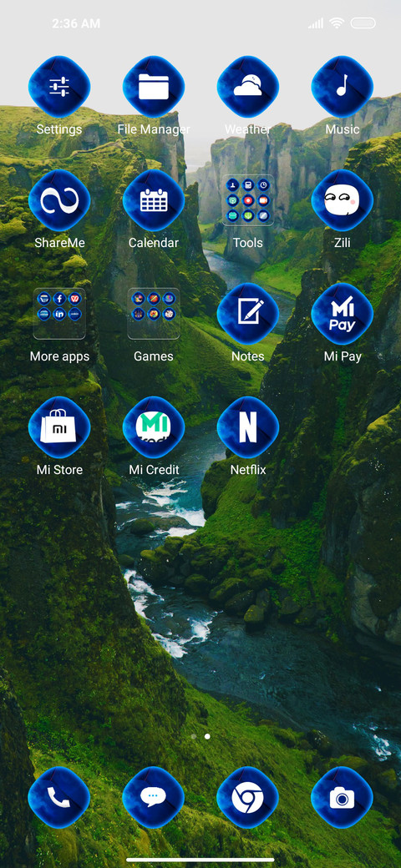Open the Settings app
401x868 pixels.
(59, 87)
